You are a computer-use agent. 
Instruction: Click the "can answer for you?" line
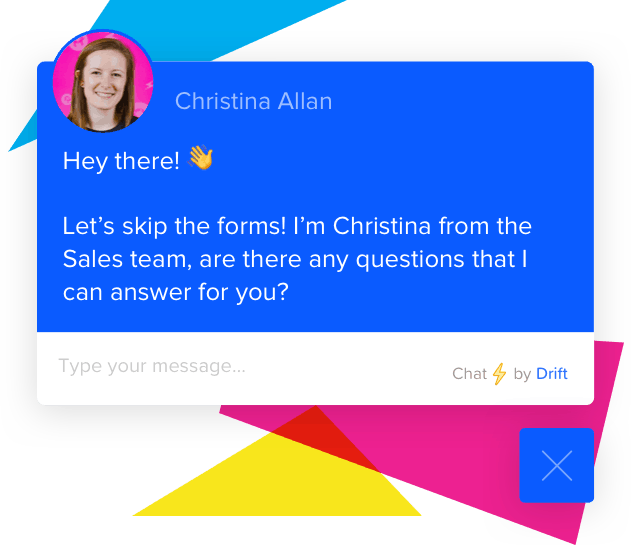pos(176,292)
